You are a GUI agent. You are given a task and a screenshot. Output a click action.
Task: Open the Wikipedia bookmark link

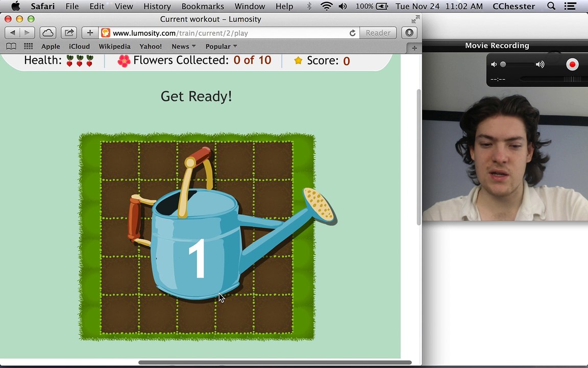click(x=114, y=46)
